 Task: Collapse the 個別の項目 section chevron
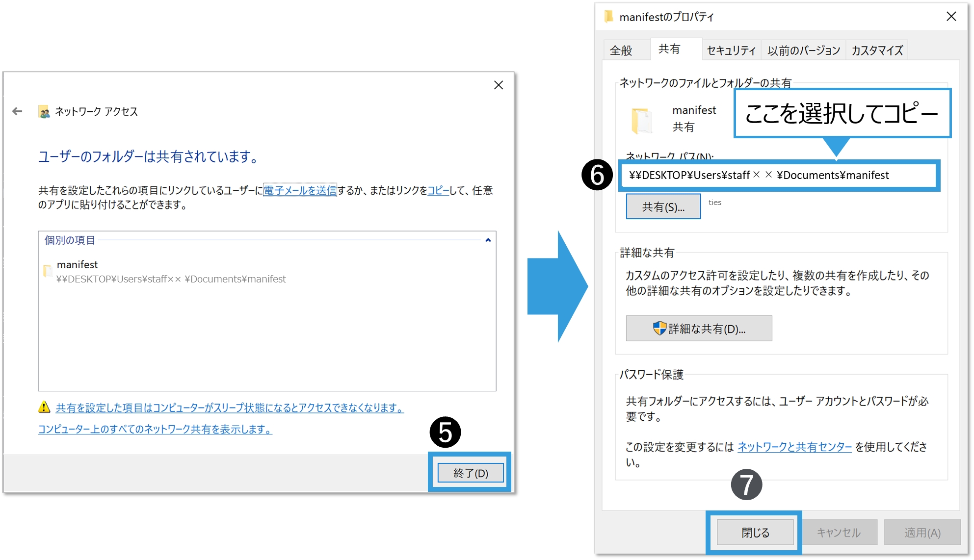coord(488,240)
